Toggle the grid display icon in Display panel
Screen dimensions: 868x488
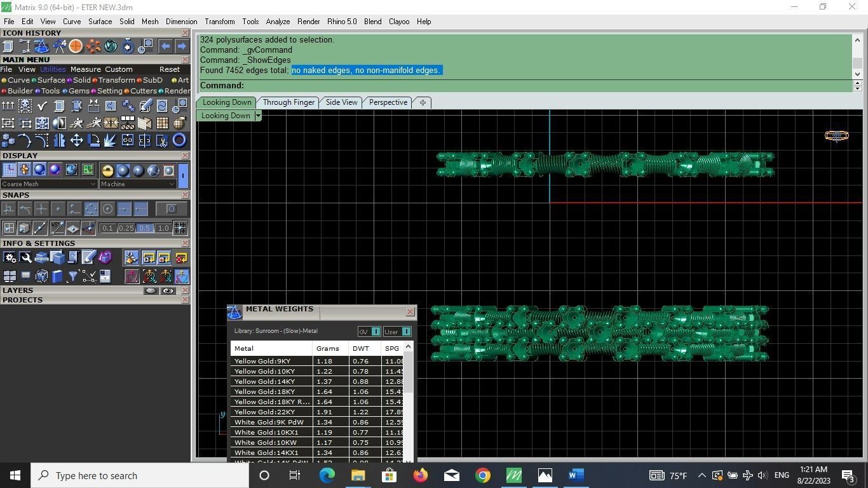[9, 170]
